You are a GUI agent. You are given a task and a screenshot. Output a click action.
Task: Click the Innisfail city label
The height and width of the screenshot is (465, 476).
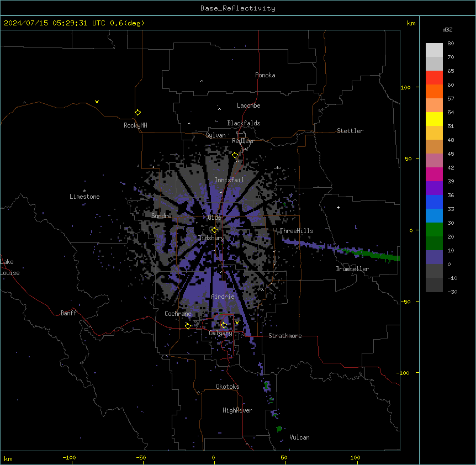229,180
